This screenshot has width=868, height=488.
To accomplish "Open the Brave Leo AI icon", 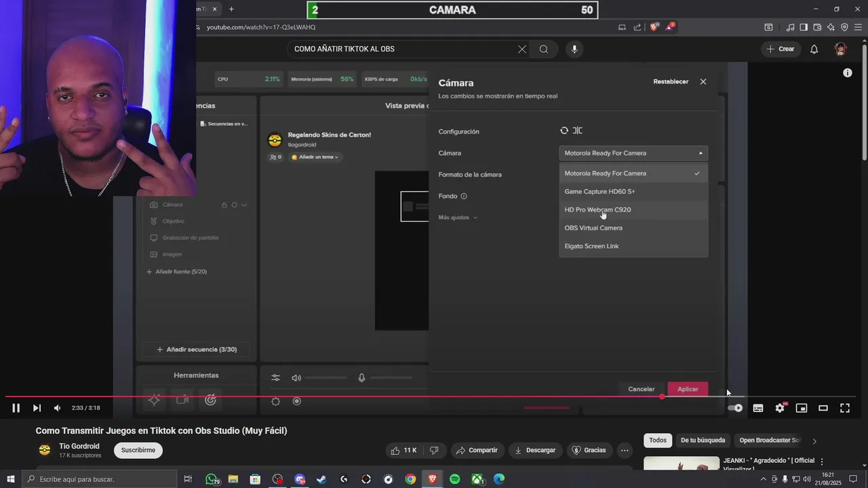I will pyautogui.click(x=831, y=27).
